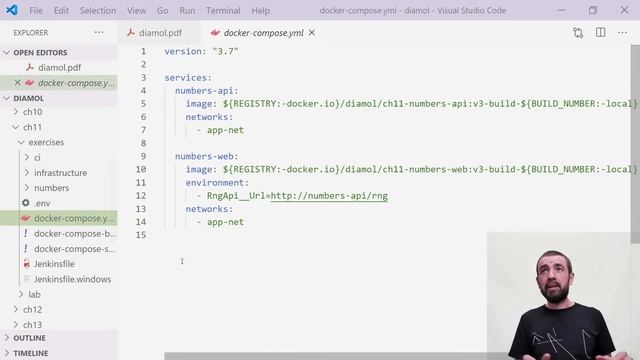The image size is (640, 360).
Task: Open the Edit menu
Action: click(x=61, y=11)
